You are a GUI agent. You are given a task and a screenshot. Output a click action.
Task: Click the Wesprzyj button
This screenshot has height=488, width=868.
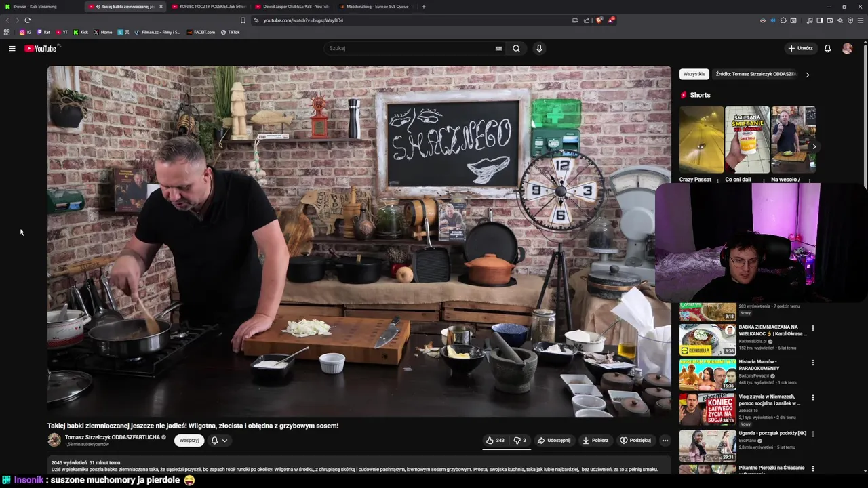(189, 441)
